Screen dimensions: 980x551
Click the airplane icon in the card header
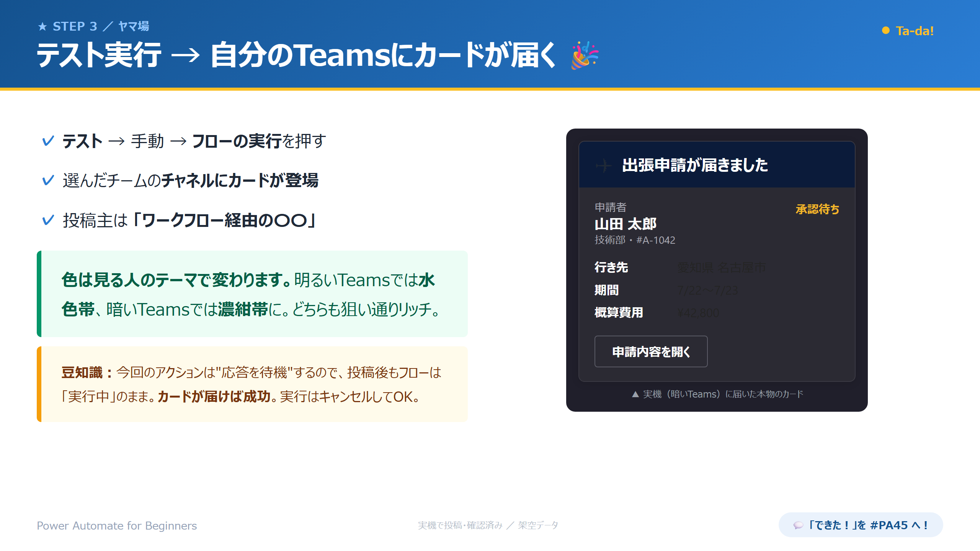(x=604, y=165)
